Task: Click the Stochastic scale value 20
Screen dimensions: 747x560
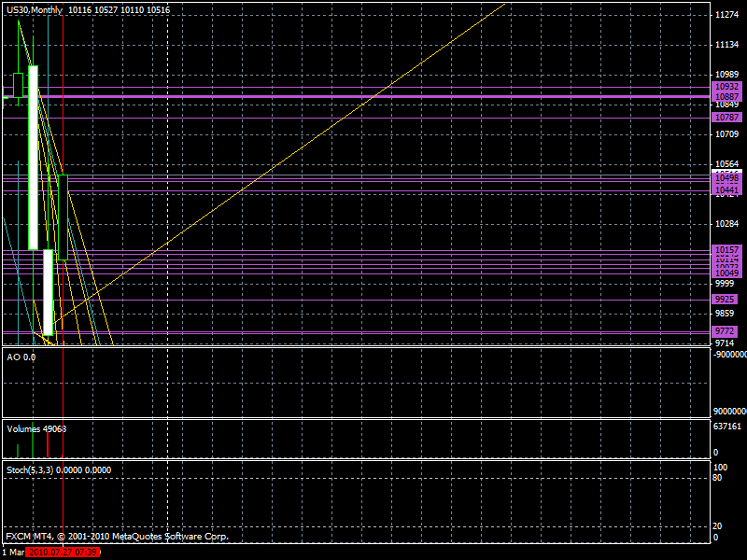Action: (717, 526)
